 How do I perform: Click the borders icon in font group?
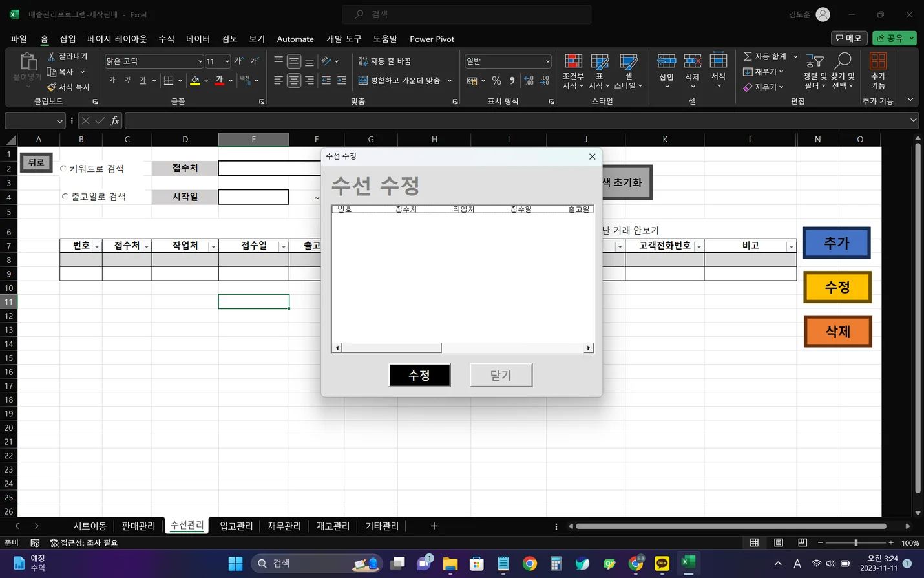[169, 80]
